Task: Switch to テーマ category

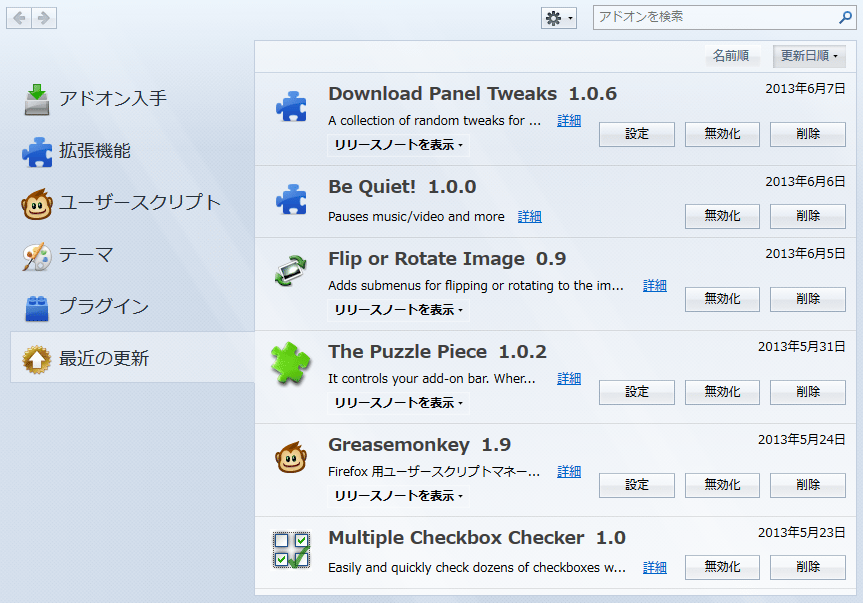Action: tap(132, 255)
